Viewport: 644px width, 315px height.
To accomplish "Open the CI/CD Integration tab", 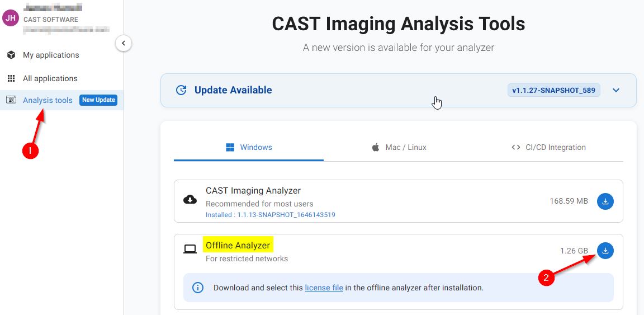I will (548, 148).
